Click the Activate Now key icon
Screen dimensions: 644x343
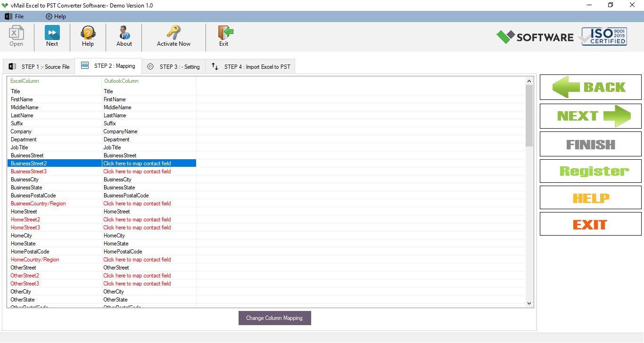point(173,36)
